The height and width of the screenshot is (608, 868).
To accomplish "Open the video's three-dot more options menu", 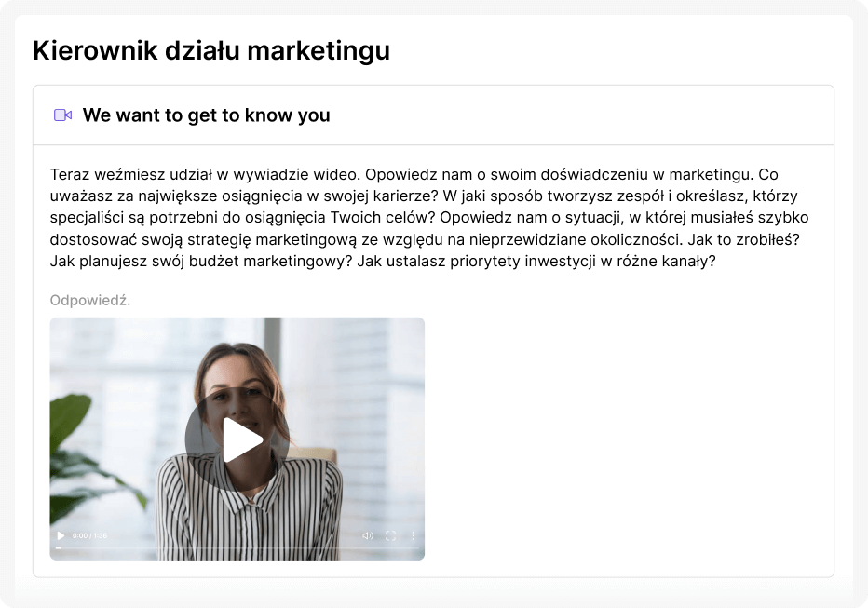I will pos(413,535).
